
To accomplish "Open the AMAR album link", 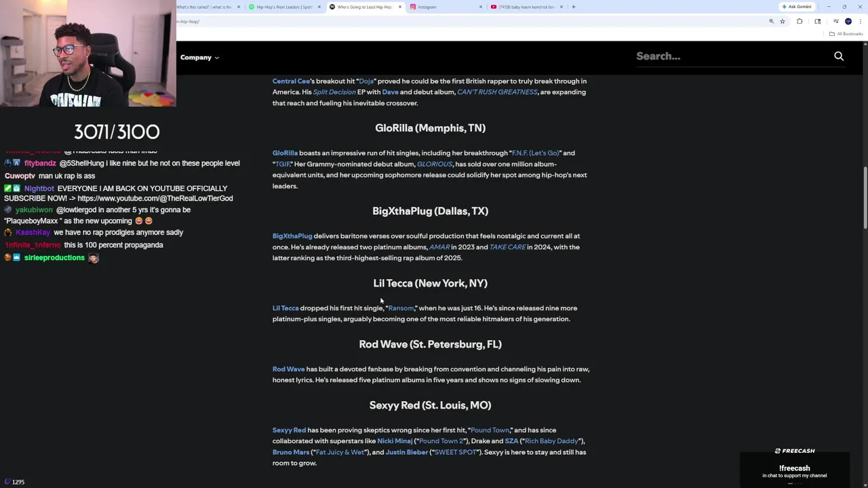I will tap(439, 247).
